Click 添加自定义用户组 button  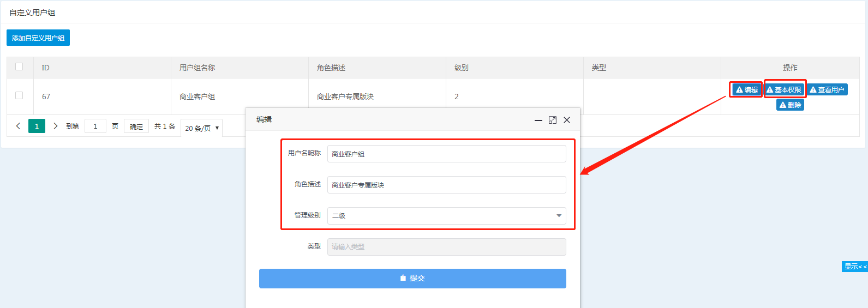click(x=38, y=38)
